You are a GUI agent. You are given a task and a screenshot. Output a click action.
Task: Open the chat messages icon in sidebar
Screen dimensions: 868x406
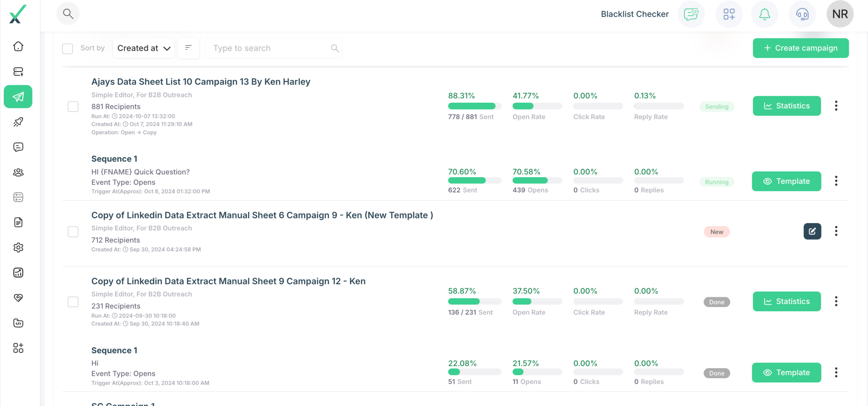[x=18, y=147]
